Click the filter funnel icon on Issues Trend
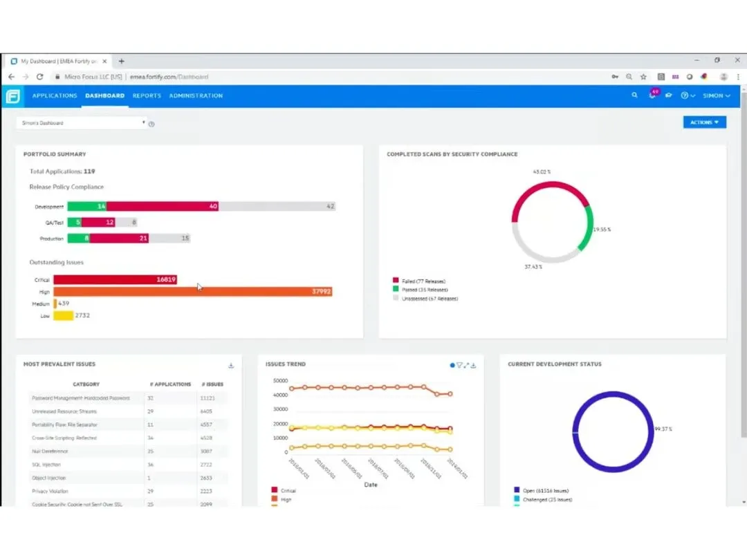 pos(459,364)
